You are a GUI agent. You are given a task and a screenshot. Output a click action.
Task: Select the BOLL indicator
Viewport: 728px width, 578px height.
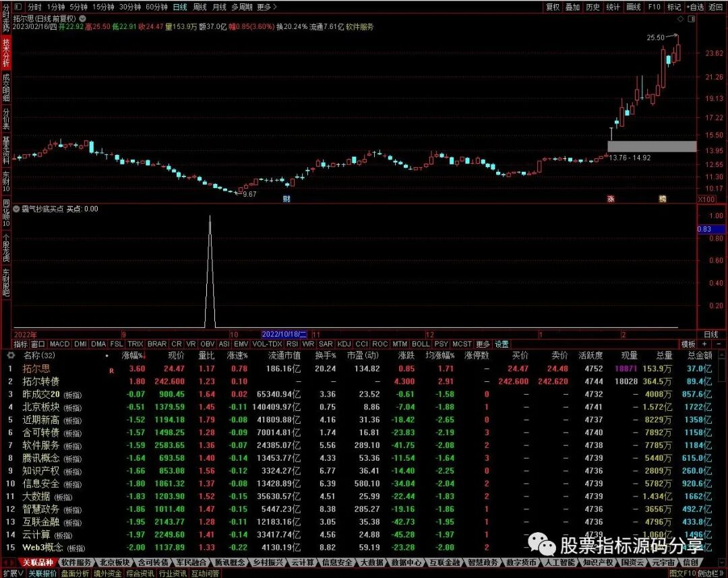(421, 344)
